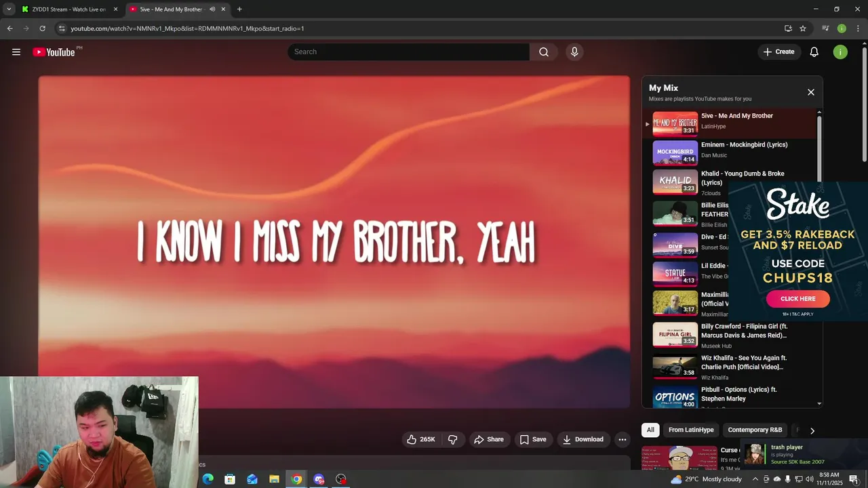
Task: Select the Contemporary R&B chip
Action: point(755,430)
